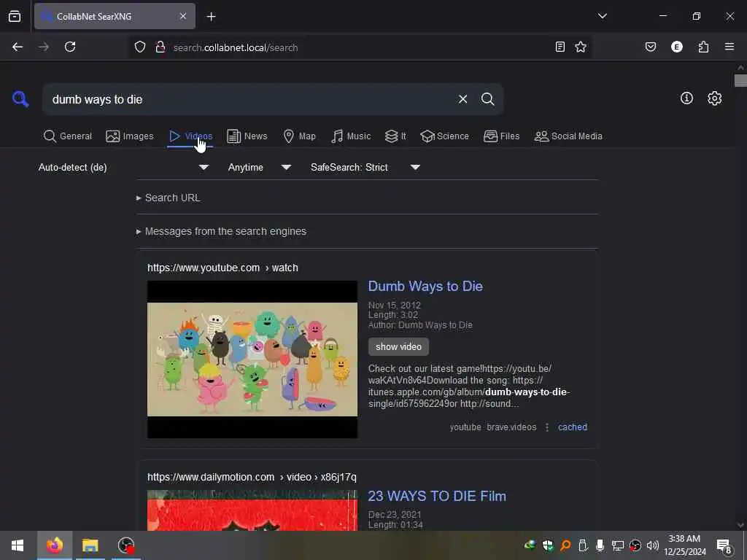Viewport: 747px width, 560px height.
Task: Switch to Images search category
Action: 130,136
